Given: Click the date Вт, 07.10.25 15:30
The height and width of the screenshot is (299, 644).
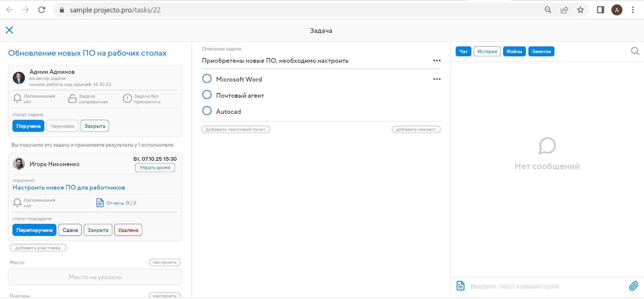Looking at the screenshot, I should pos(155,159).
